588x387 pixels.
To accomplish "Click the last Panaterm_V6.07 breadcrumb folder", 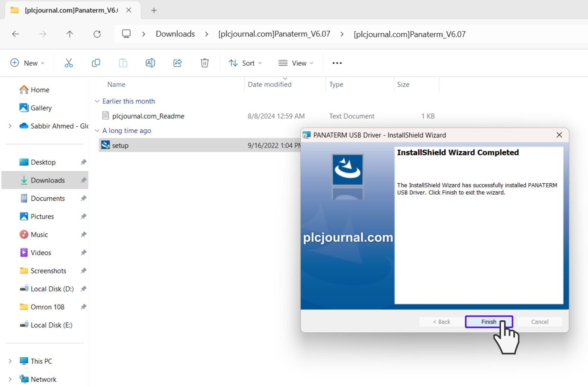I will (409, 34).
